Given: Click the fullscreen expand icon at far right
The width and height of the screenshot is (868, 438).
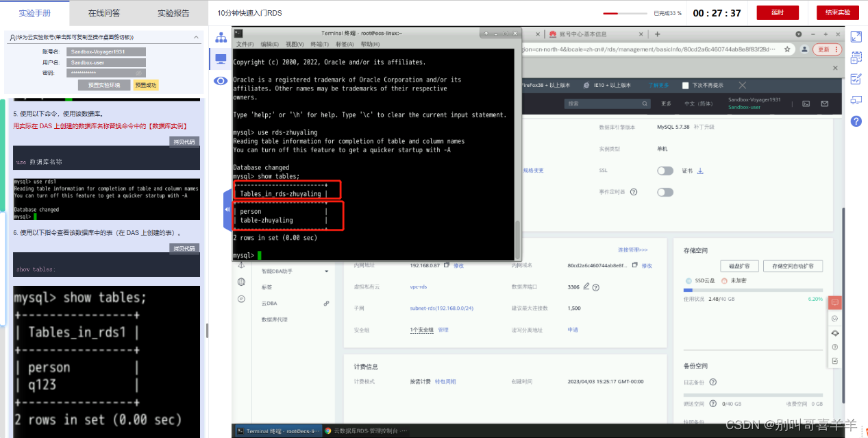Looking at the screenshot, I should [x=856, y=36].
